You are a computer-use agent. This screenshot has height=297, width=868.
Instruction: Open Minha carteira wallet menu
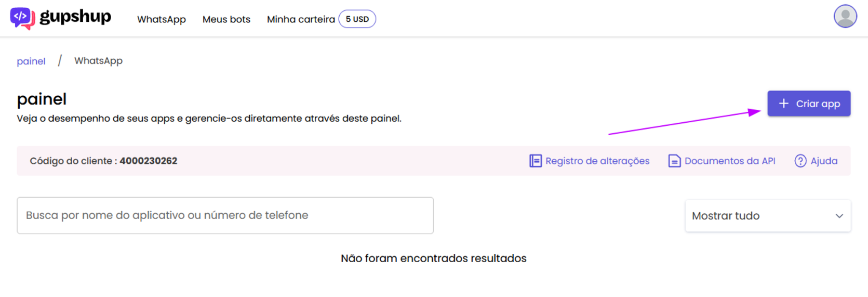pyautogui.click(x=301, y=19)
